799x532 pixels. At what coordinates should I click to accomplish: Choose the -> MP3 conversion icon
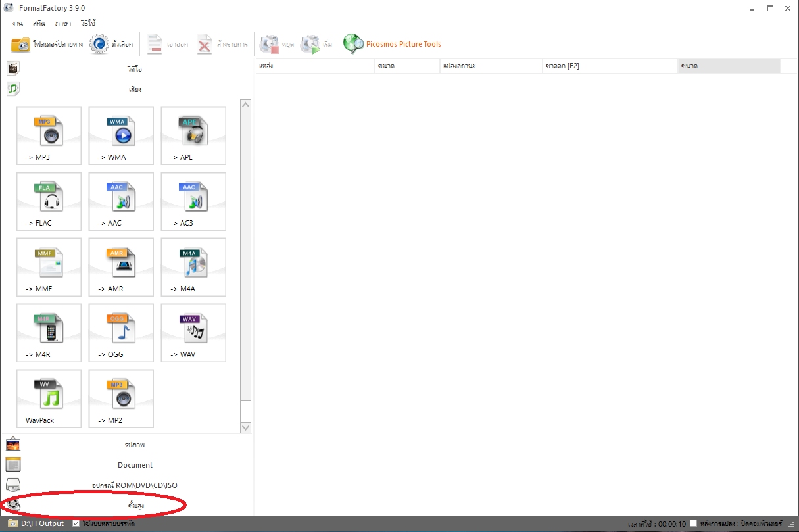click(49, 136)
